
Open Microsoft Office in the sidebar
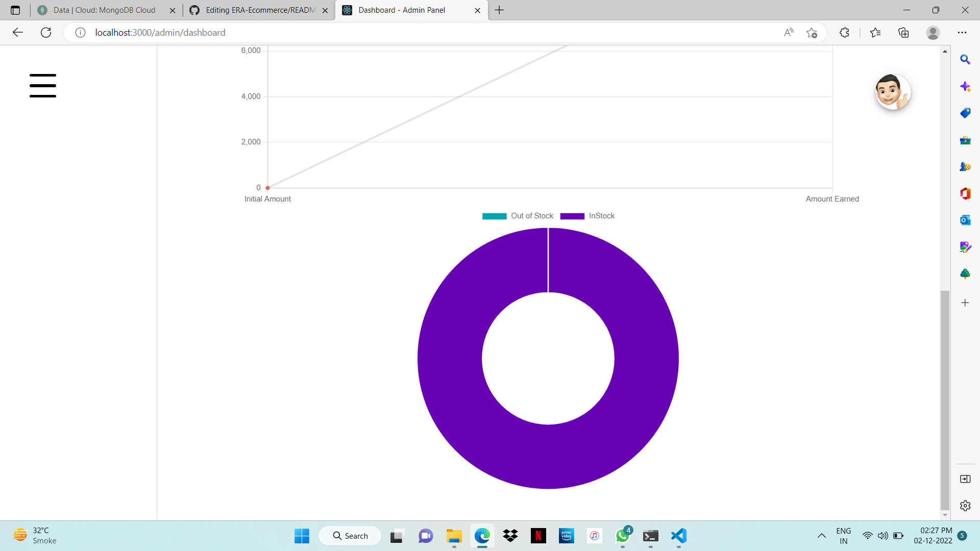965,193
